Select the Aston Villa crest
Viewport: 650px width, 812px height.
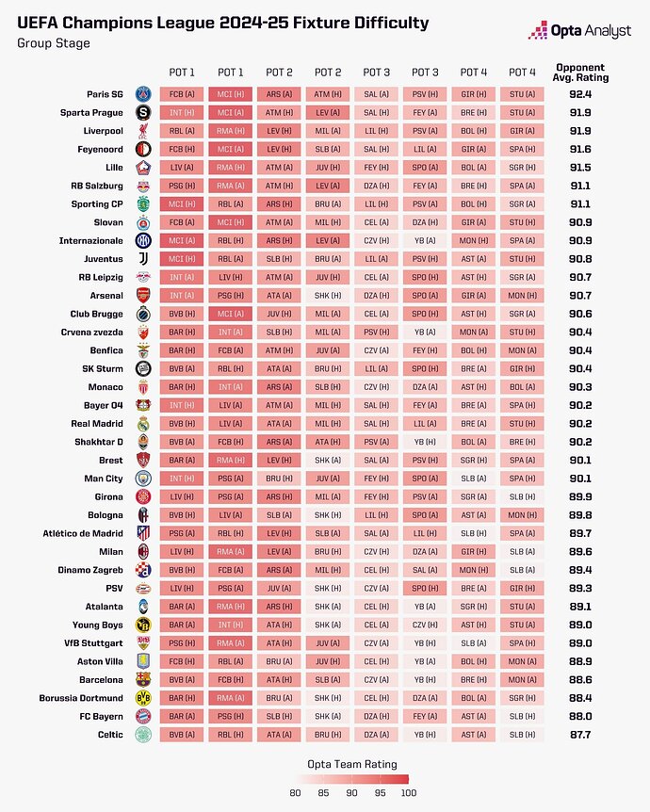point(142,661)
